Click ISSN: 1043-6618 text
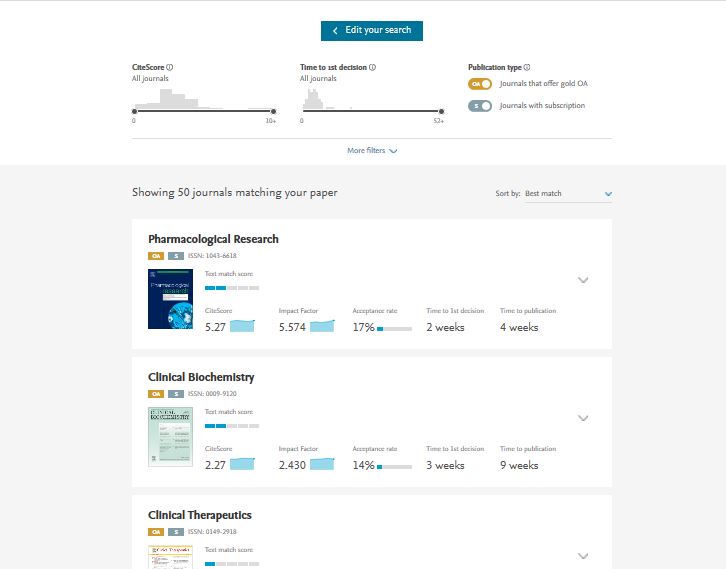The width and height of the screenshot is (726, 569). point(212,256)
